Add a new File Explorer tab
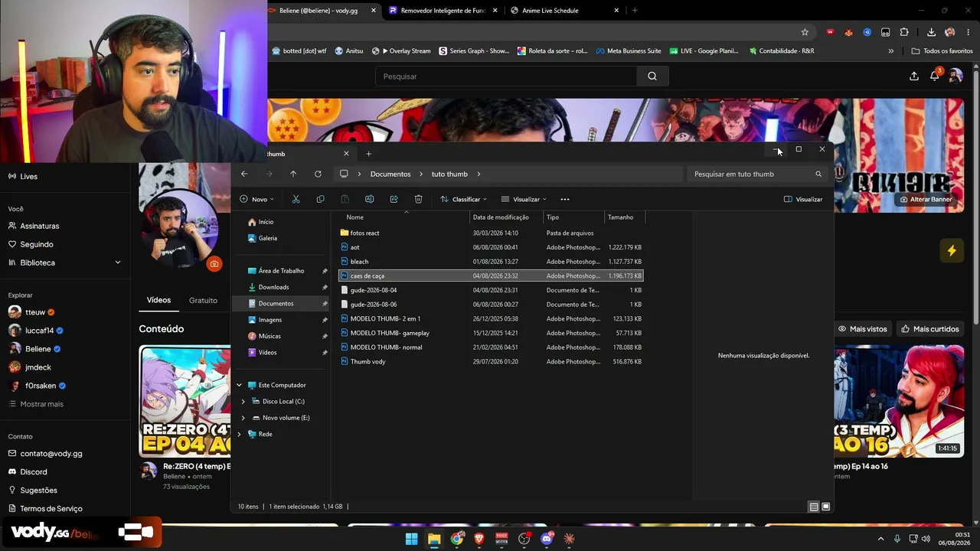Image resolution: width=980 pixels, height=551 pixels. coord(368,154)
